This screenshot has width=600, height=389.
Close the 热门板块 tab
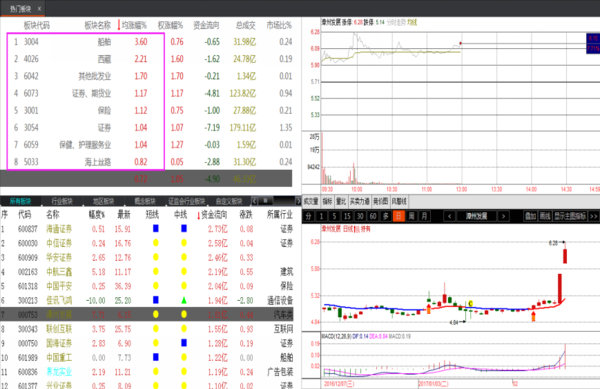coord(39,8)
